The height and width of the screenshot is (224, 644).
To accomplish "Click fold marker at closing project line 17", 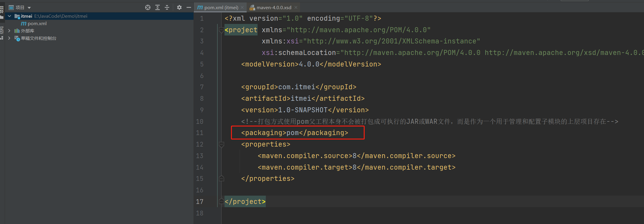I will [x=221, y=202].
